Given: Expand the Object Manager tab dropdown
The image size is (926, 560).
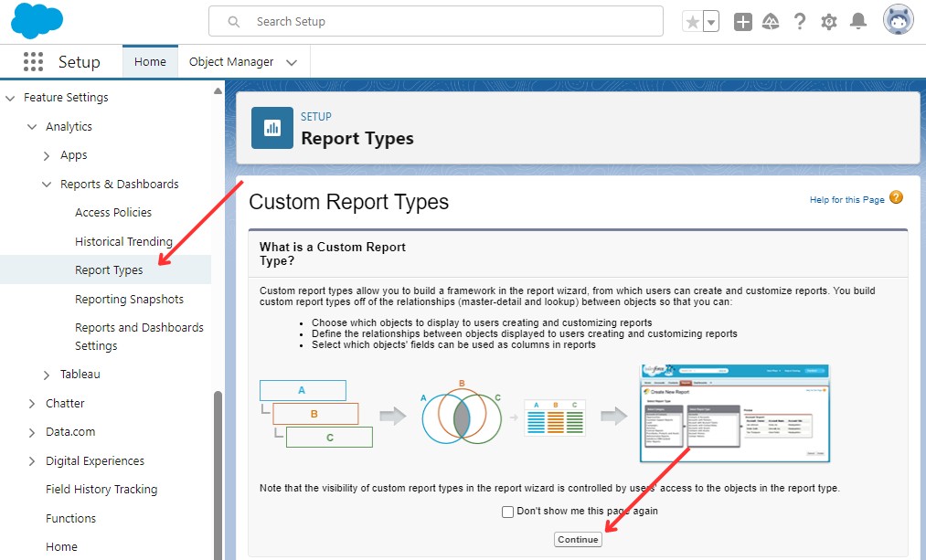Looking at the screenshot, I should [x=292, y=63].
